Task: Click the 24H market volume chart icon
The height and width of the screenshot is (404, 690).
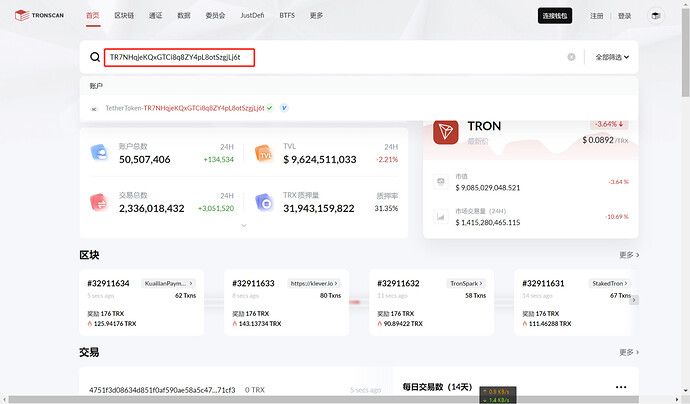Action: (440, 217)
